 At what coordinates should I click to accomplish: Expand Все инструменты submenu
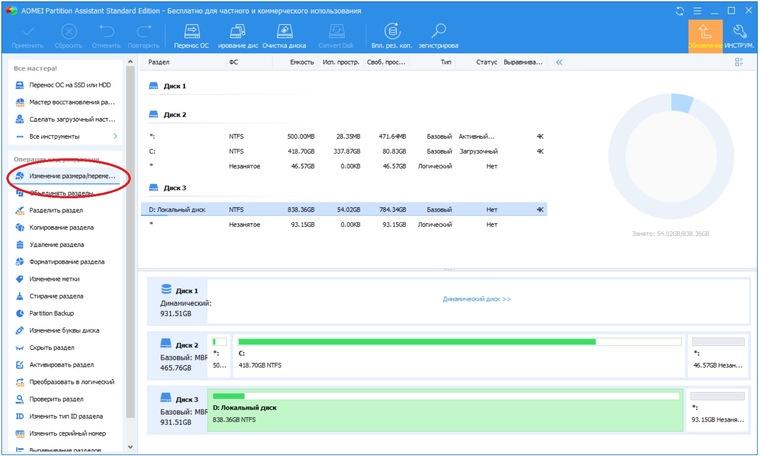tap(66, 137)
